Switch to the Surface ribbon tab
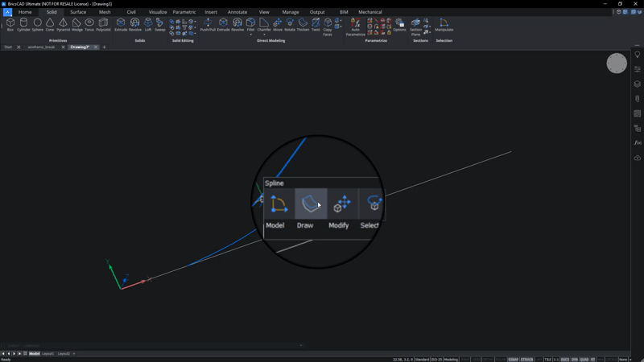The height and width of the screenshot is (362, 644). click(78, 12)
